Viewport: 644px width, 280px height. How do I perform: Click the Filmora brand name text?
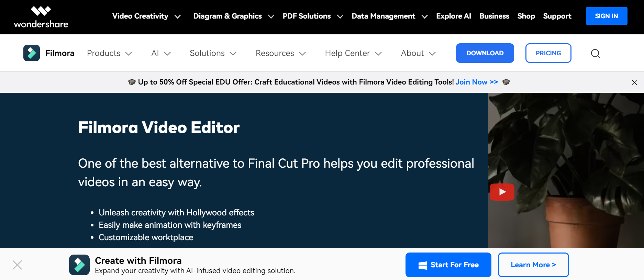pos(60,53)
